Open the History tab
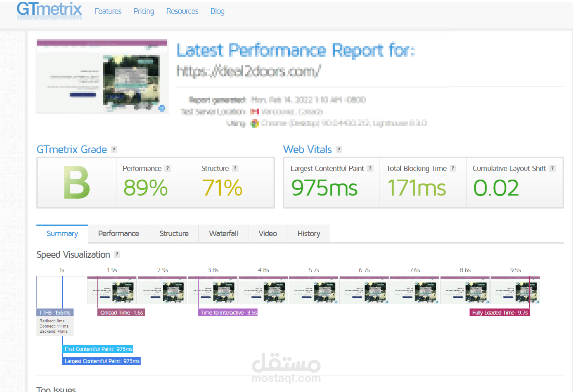Screen dimensions: 573x392 click(x=309, y=234)
